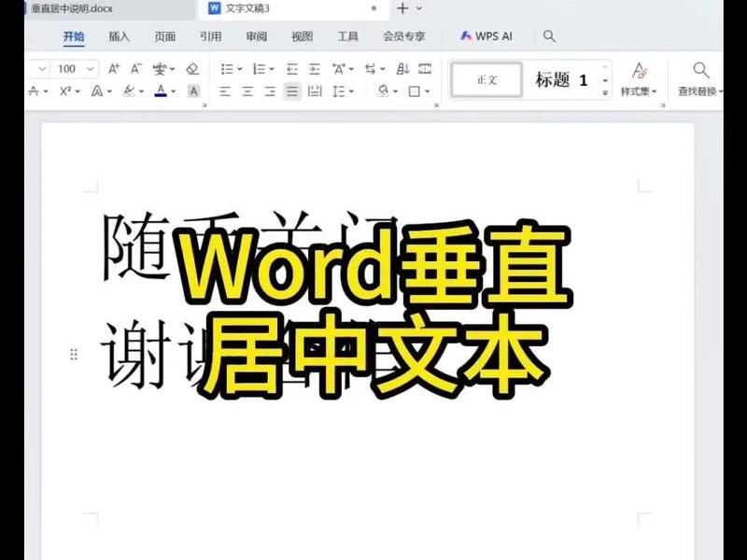Toggle character shading A
The image size is (747, 560).
coord(193,91)
